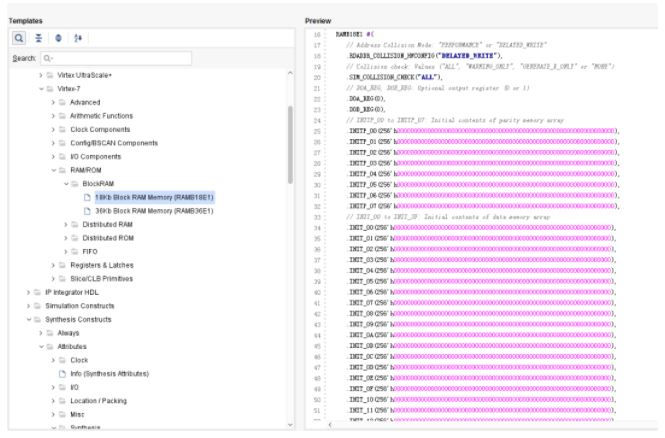Image resolution: width=665 pixels, height=438 pixels.
Task: Click the template tree vertical scrollbar thumb
Action: (290, 145)
